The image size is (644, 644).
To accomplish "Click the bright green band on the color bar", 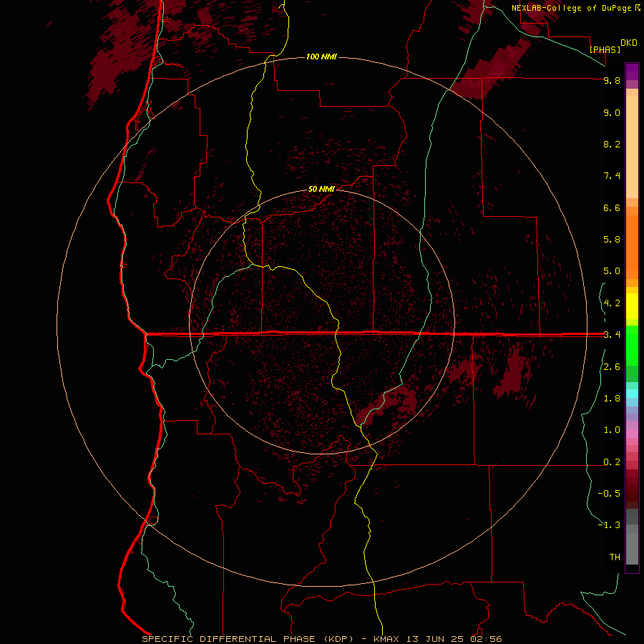I will click(632, 346).
